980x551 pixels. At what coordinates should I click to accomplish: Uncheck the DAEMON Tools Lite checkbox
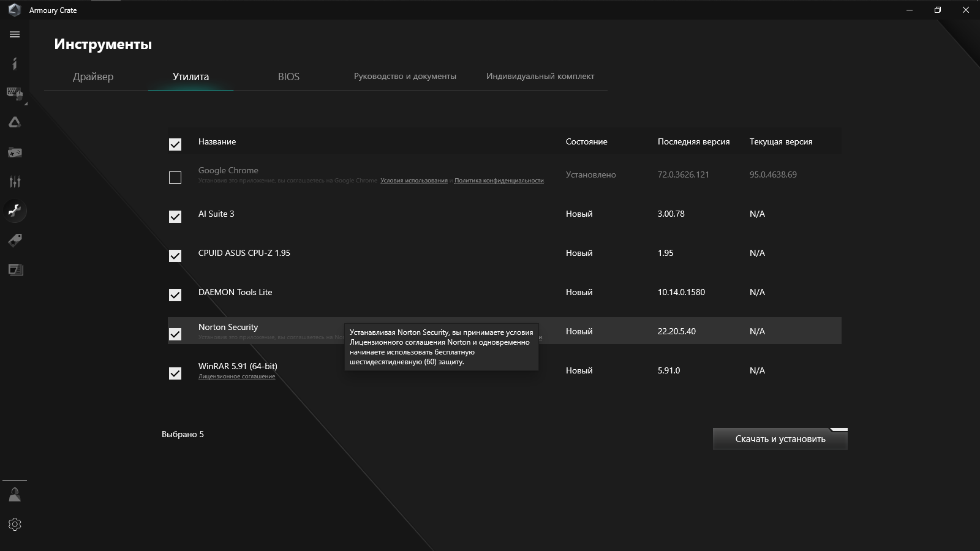175,295
